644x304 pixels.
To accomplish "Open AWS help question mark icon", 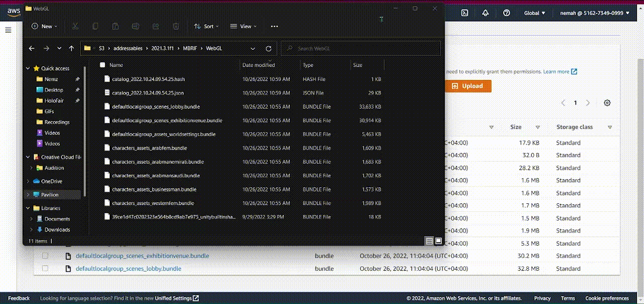I will coord(507,13).
